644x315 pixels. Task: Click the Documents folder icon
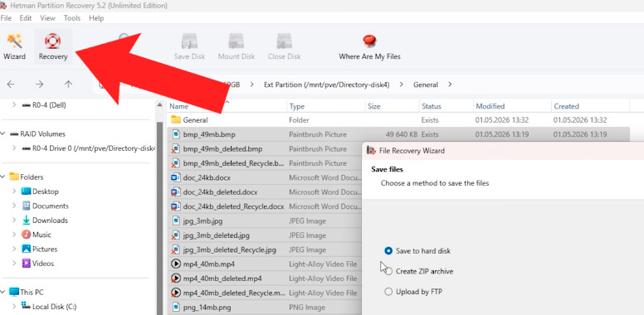(27, 206)
